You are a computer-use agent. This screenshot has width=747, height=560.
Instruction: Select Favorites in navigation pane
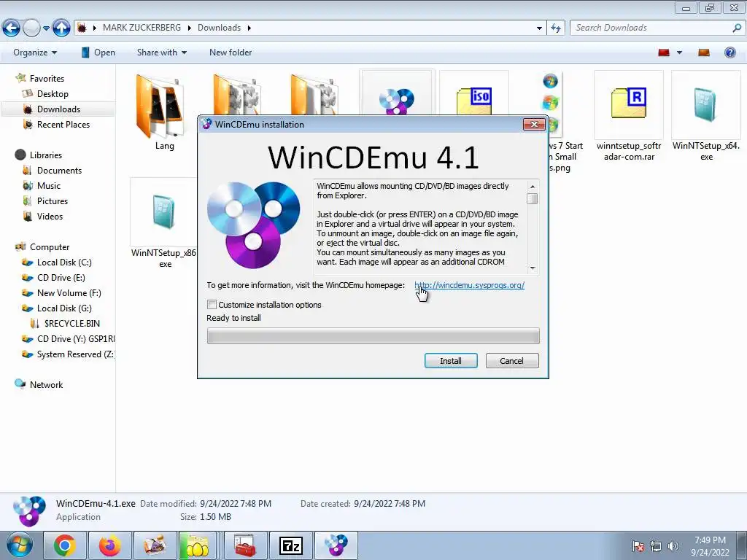(x=47, y=79)
